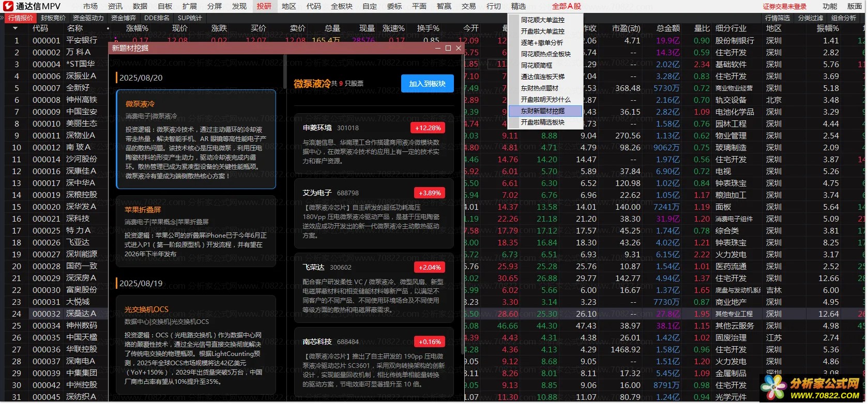
Task: Click the highlighted 投研 menu
Action: [x=264, y=6]
